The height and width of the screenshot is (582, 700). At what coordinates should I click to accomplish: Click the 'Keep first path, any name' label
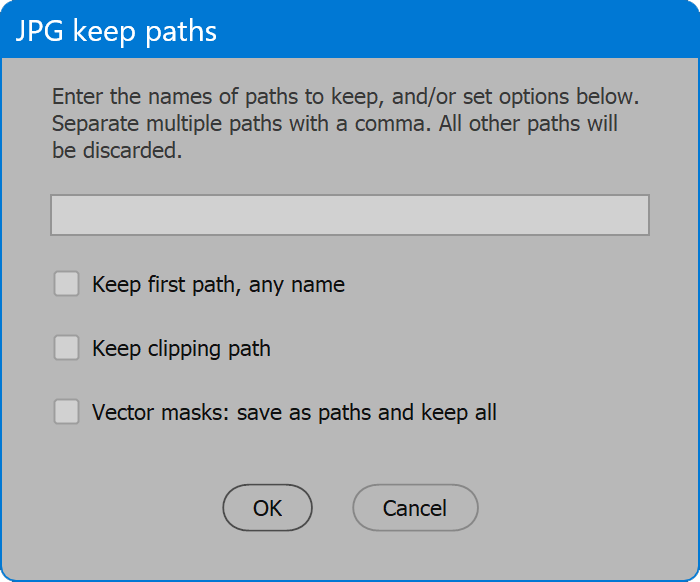coord(218,285)
